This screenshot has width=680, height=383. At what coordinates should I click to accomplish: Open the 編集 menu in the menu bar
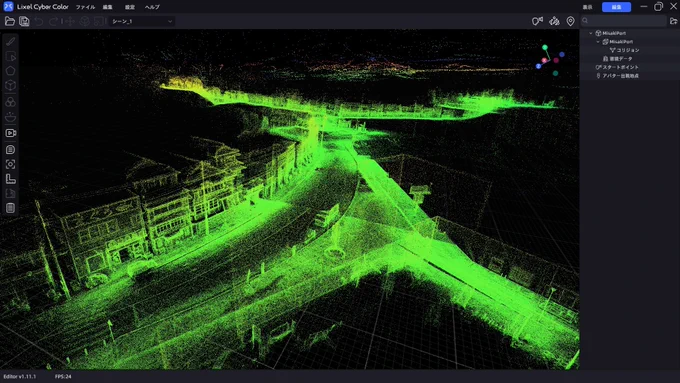point(108,7)
